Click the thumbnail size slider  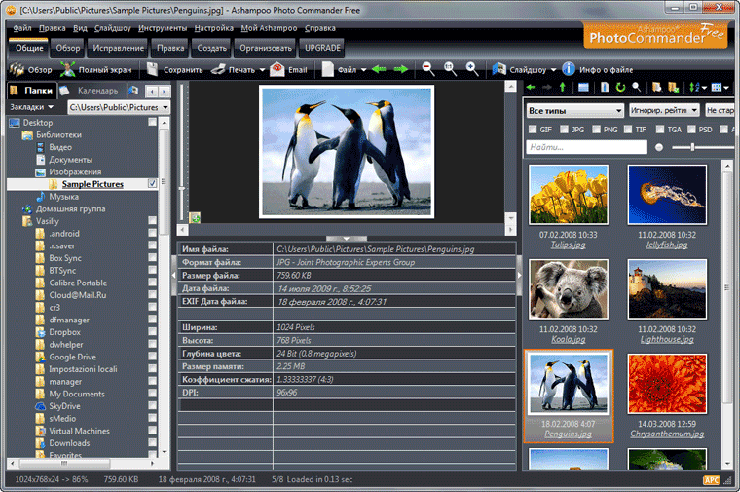click(x=691, y=147)
